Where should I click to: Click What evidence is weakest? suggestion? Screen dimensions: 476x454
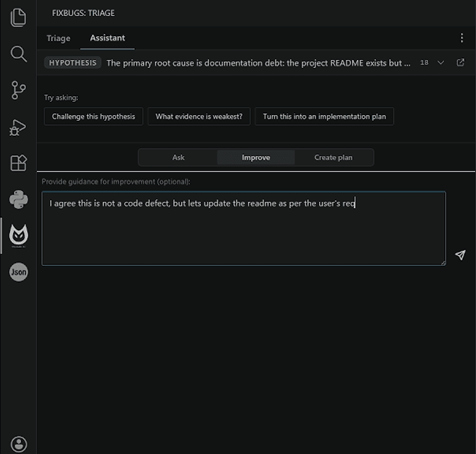click(199, 116)
